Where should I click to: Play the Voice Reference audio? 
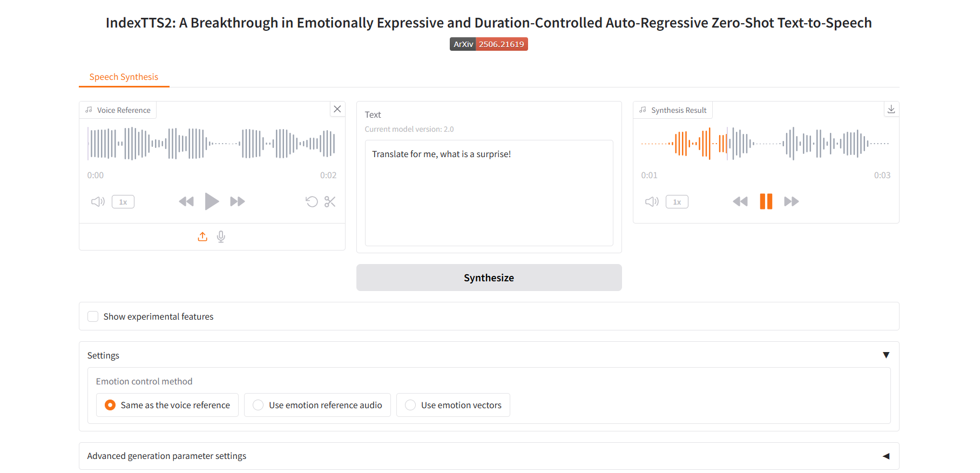tap(212, 201)
